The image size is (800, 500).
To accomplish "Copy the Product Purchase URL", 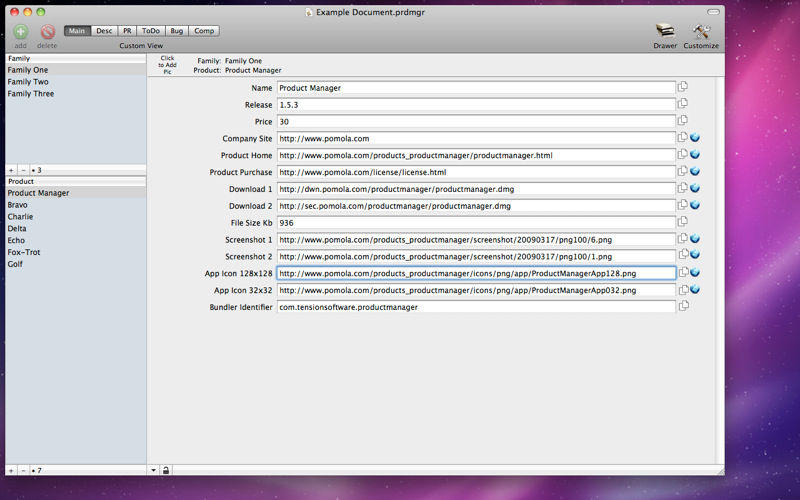I will (683, 171).
